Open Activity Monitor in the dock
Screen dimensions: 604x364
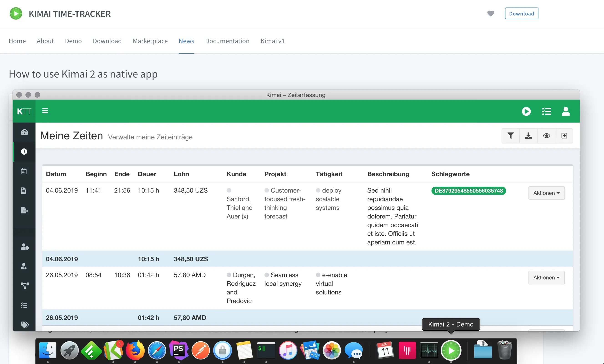click(429, 350)
